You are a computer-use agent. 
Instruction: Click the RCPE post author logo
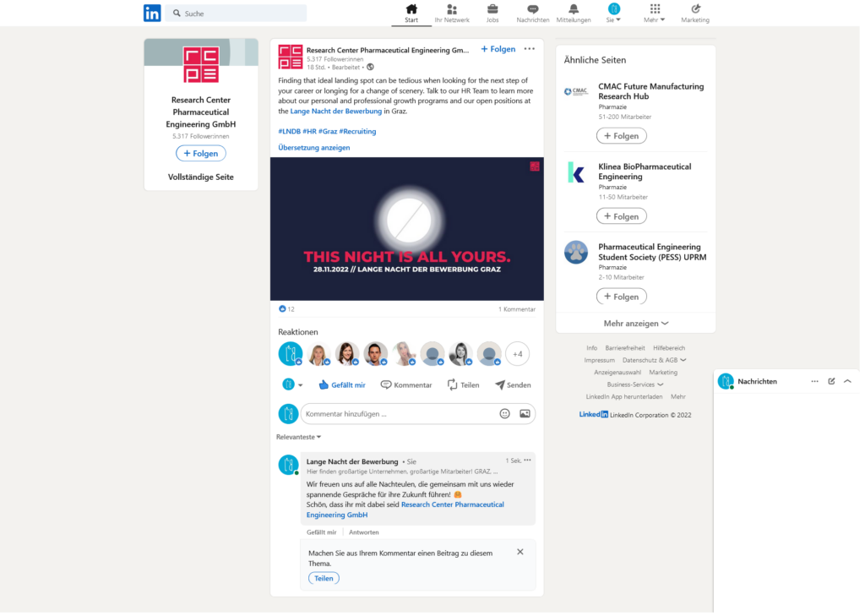point(291,57)
